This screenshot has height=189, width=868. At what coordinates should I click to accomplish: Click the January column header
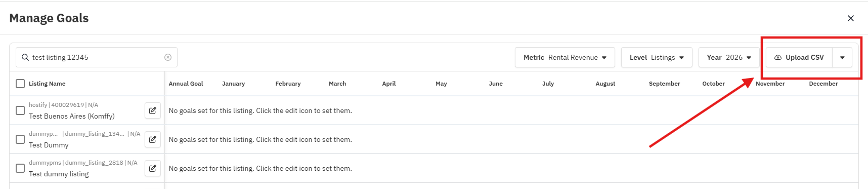pyautogui.click(x=233, y=84)
